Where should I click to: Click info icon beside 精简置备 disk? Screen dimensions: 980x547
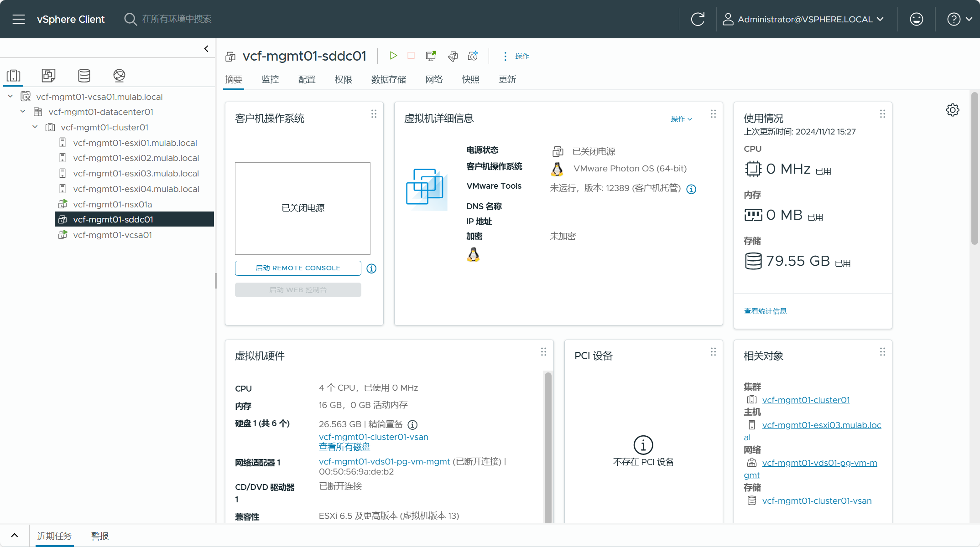click(x=412, y=425)
